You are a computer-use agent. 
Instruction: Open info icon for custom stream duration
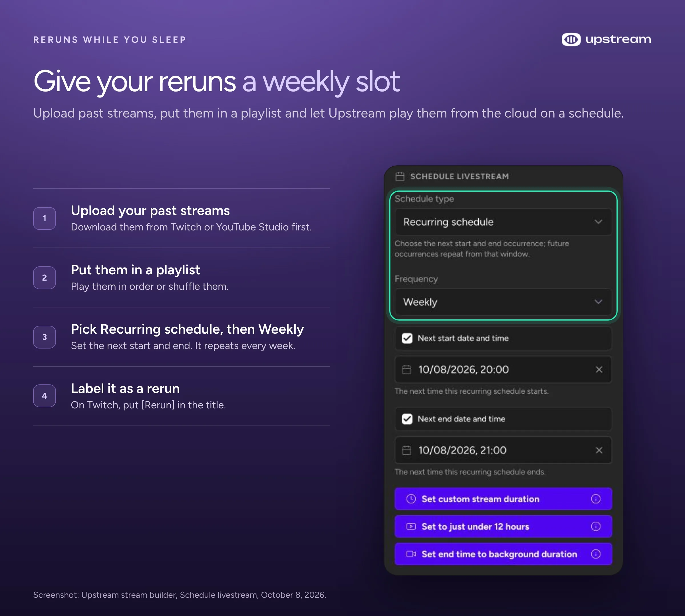pyautogui.click(x=596, y=499)
